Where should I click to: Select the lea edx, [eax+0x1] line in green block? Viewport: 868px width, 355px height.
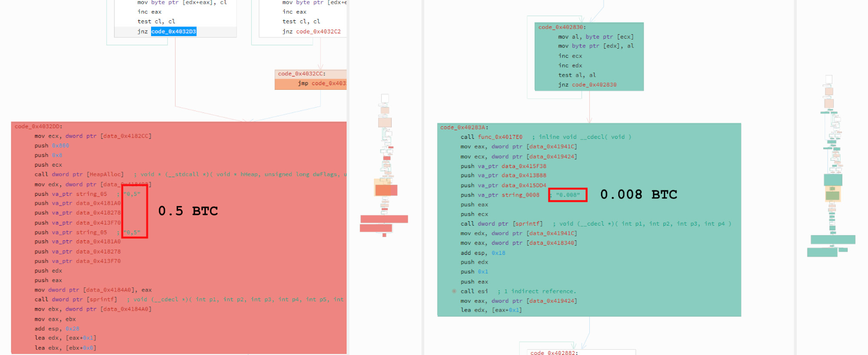[491, 310]
